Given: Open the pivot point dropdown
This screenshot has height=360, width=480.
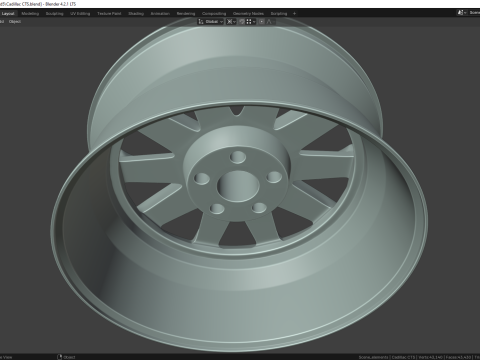Looking at the screenshot, I should [231, 22].
